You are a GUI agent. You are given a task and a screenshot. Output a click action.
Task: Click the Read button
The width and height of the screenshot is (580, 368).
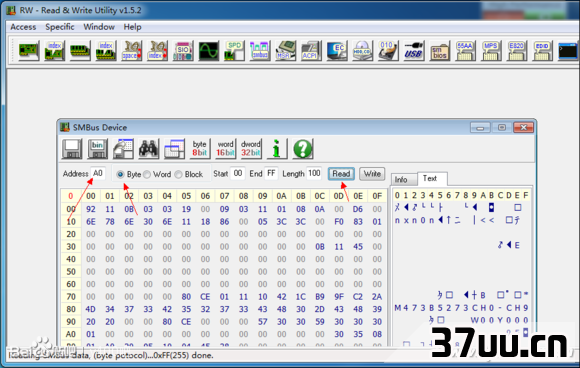[x=341, y=174]
